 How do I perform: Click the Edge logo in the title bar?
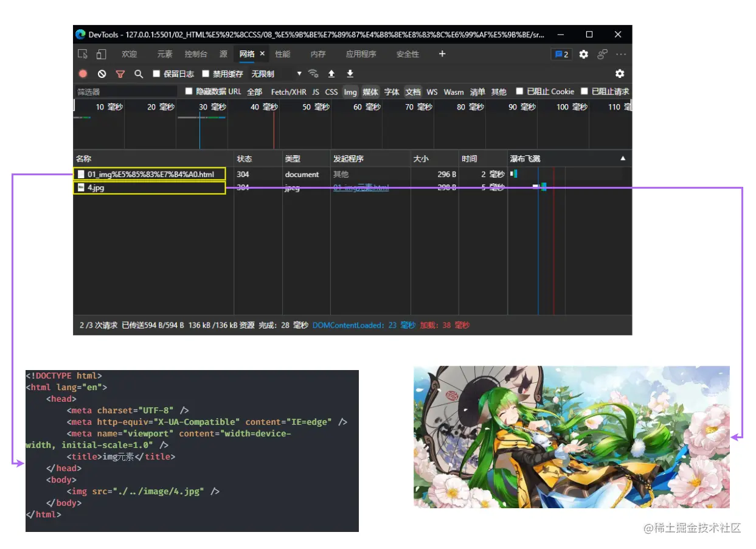click(x=80, y=34)
